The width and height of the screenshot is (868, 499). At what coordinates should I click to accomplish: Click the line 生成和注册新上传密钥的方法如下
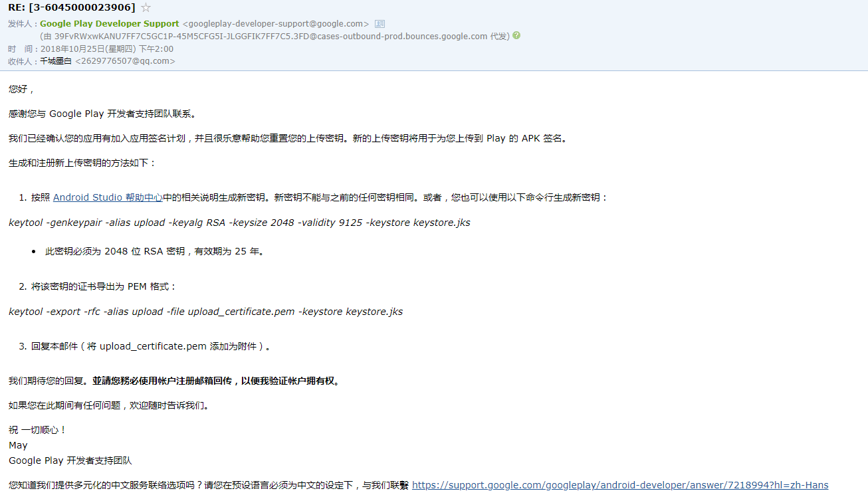point(83,163)
